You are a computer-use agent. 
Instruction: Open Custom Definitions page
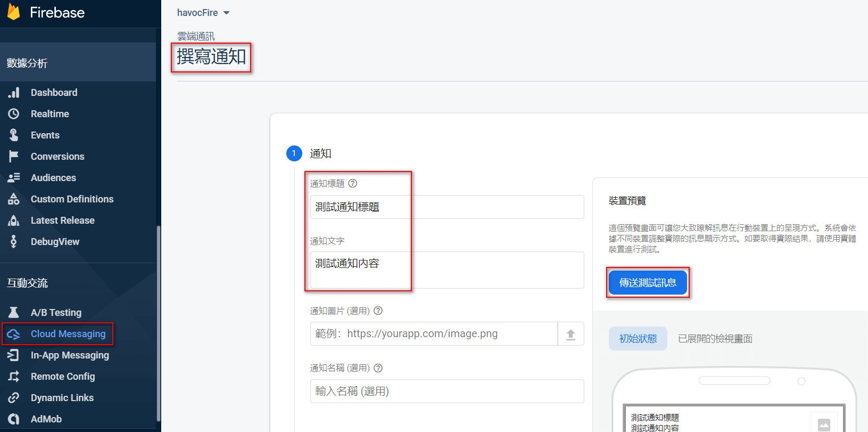pyautogui.click(x=72, y=199)
